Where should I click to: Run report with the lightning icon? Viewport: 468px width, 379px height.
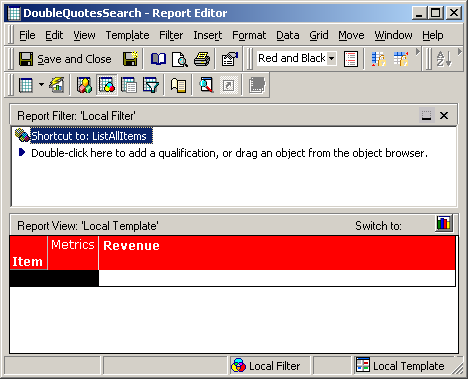(57, 85)
